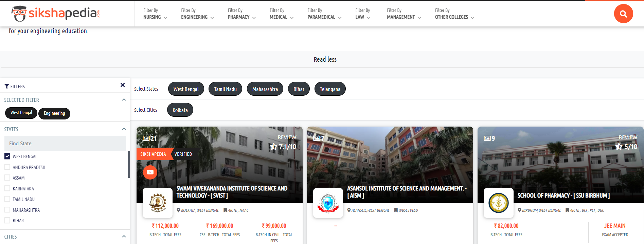
Task: Open Asansol Institute of Science and Management title
Action: (407, 192)
